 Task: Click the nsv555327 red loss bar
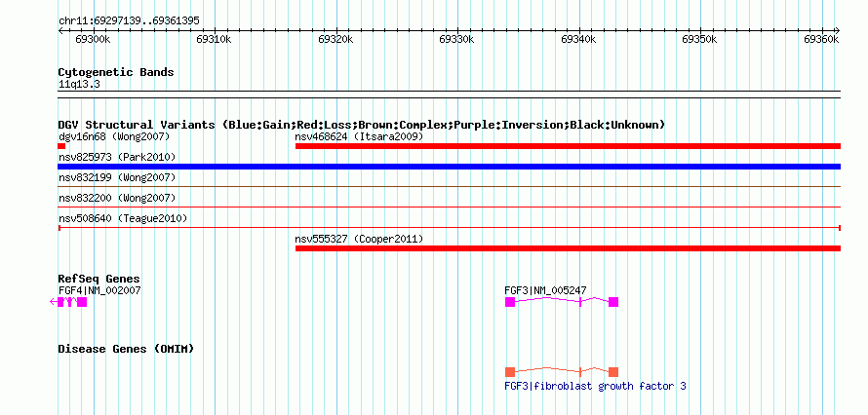(568, 248)
